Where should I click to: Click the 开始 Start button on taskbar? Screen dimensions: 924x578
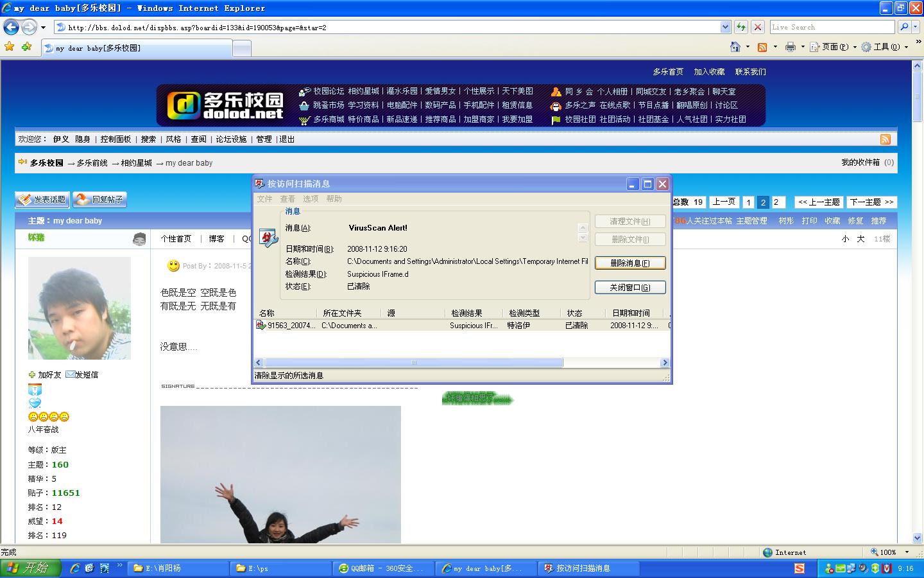30,568
